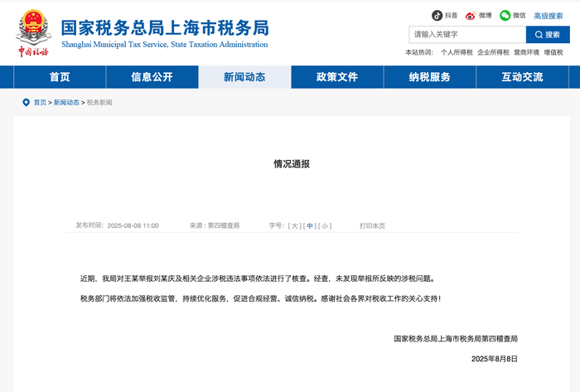Expand the 信息公开 navigation menu
The height and width of the screenshot is (392, 580).
[x=152, y=77]
